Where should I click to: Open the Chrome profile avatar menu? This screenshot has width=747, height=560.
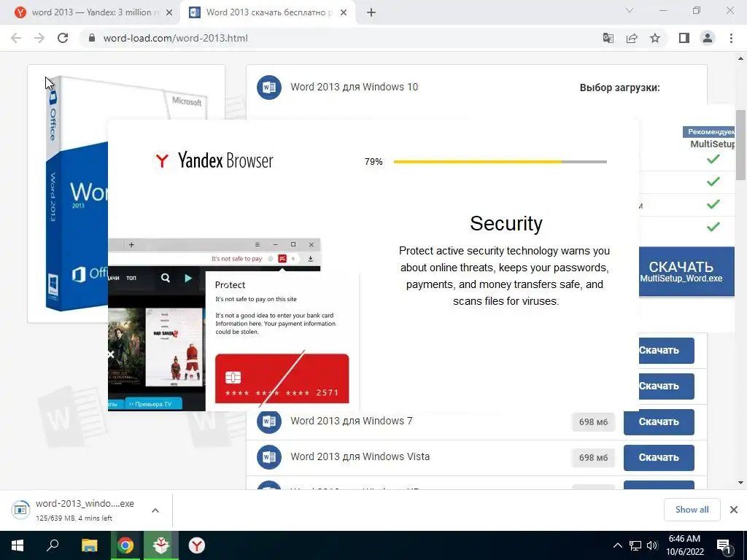[708, 38]
